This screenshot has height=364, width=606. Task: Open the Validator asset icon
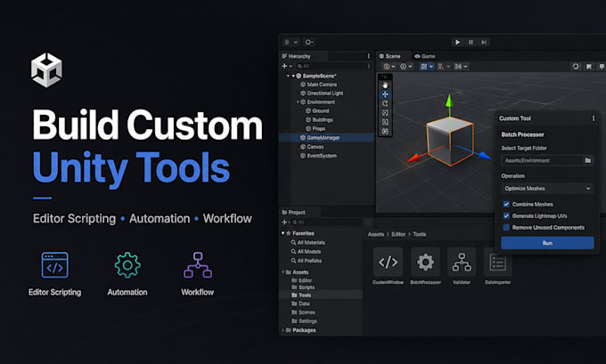click(x=462, y=262)
